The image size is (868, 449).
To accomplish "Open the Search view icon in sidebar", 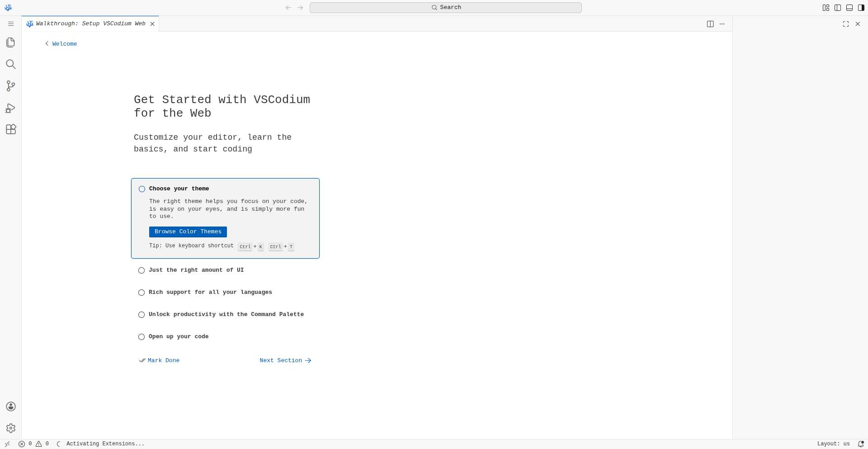I will (11, 64).
